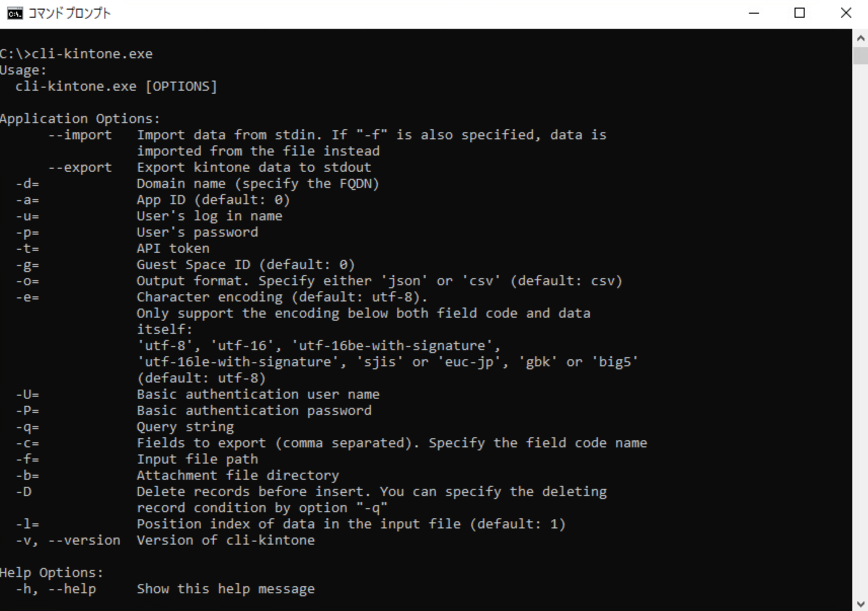Viewport: 868px width, 611px height.
Task: Click the 'Query string' description text
Action: pyautogui.click(x=185, y=427)
